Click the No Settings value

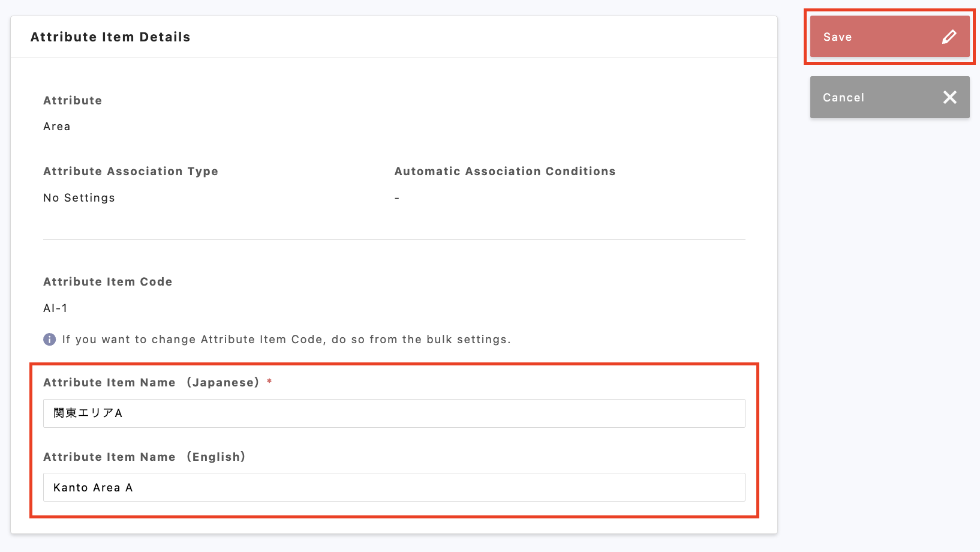point(79,198)
